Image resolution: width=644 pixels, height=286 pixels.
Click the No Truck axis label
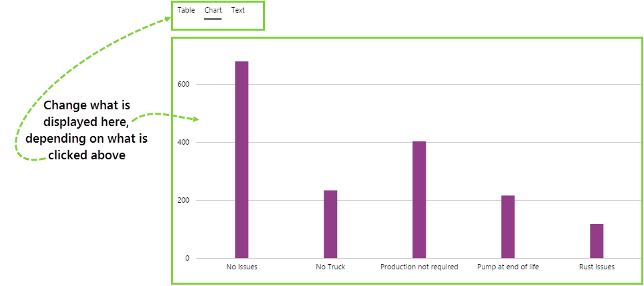pos(330,267)
